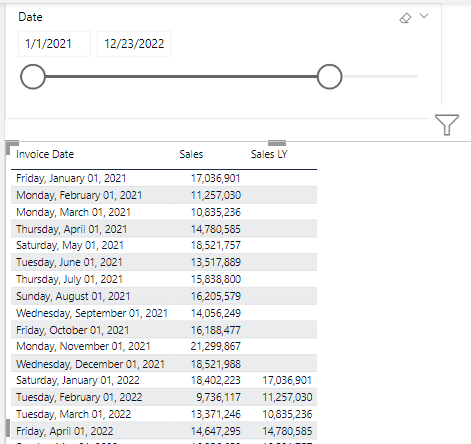Click Sales value 13,371,246
The width and height of the screenshot is (471, 444).
[x=216, y=414]
